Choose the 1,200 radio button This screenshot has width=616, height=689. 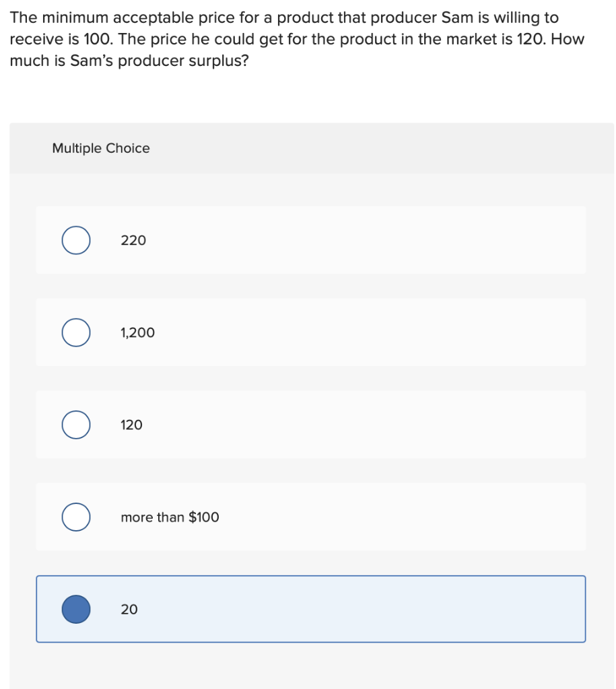(x=76, y=332)
